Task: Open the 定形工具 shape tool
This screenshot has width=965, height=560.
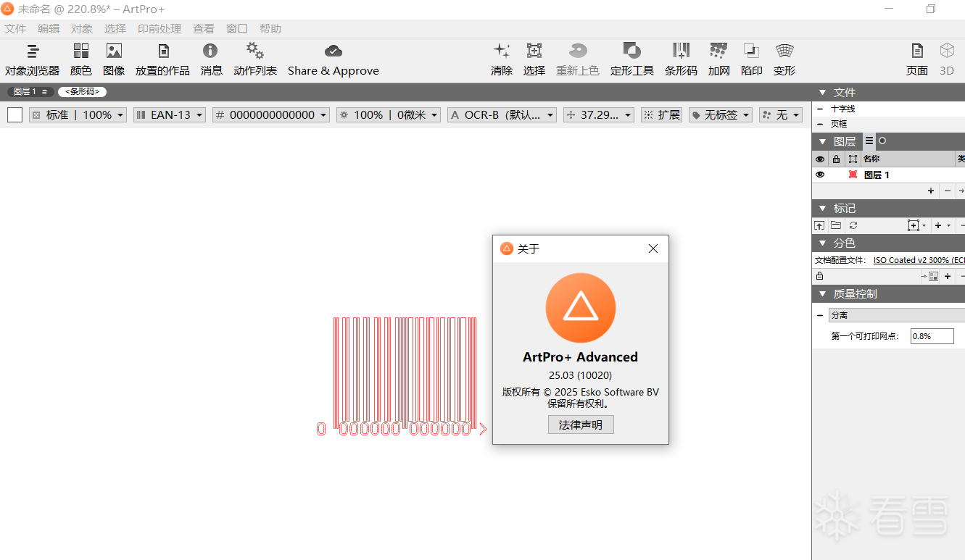Action: pyautogui.click(x=632, y=59)
